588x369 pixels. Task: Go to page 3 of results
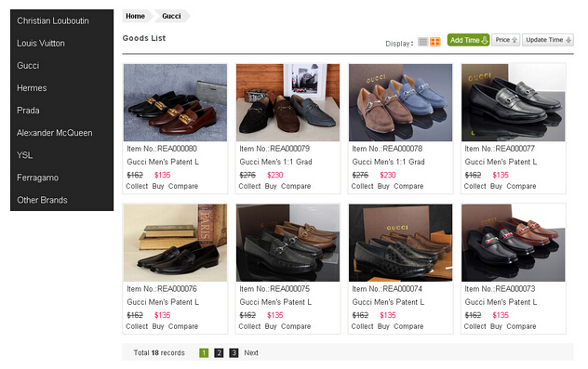click(x=234, y=353)
